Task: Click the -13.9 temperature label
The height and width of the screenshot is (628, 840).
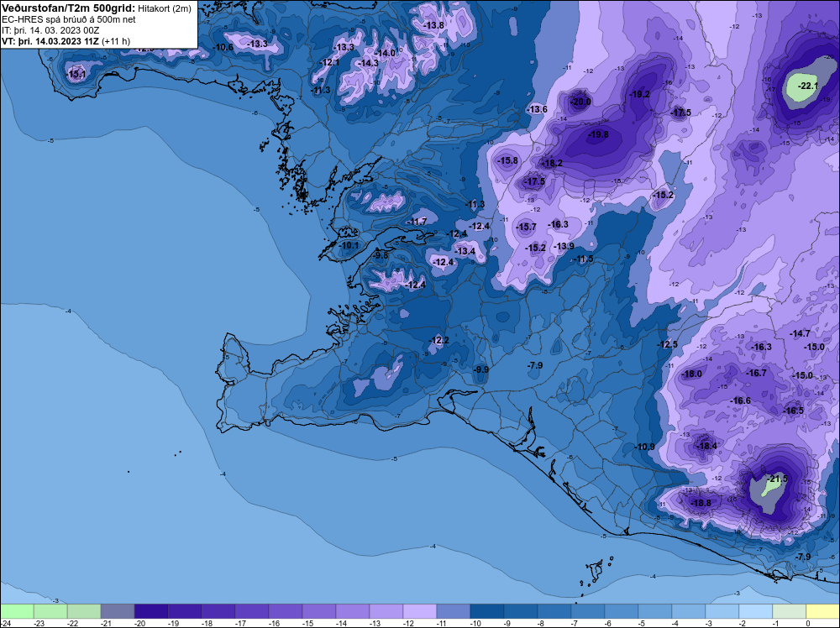Action: (564, 246)
